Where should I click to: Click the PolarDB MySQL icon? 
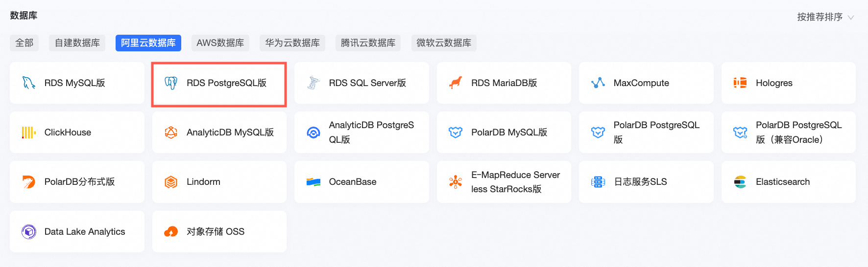[456, 133]
